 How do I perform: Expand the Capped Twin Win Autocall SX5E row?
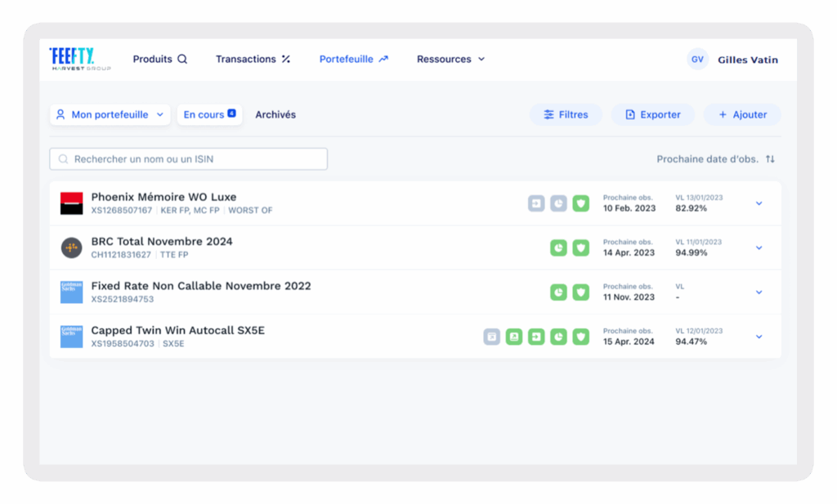tap(759, 337)
